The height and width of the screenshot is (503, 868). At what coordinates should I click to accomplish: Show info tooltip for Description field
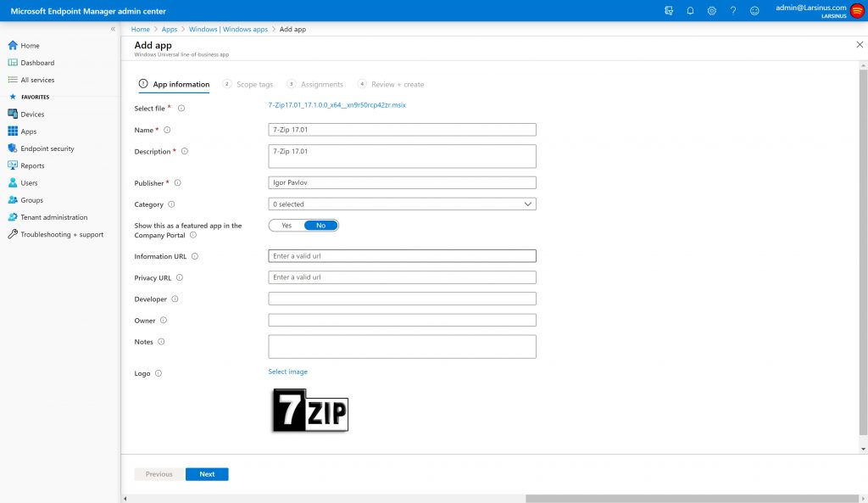(185, 151)
